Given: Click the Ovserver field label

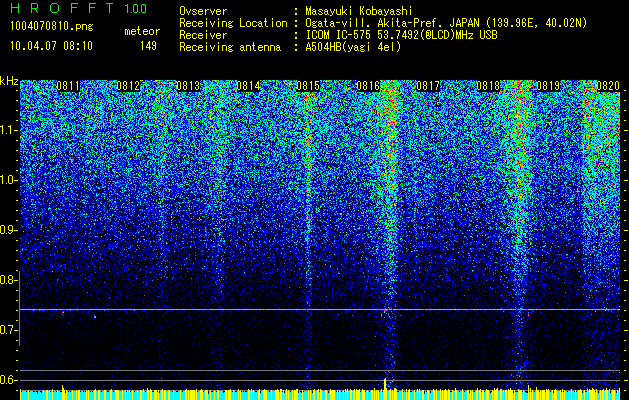Looking at the screenshot, I should click(203, 11).
